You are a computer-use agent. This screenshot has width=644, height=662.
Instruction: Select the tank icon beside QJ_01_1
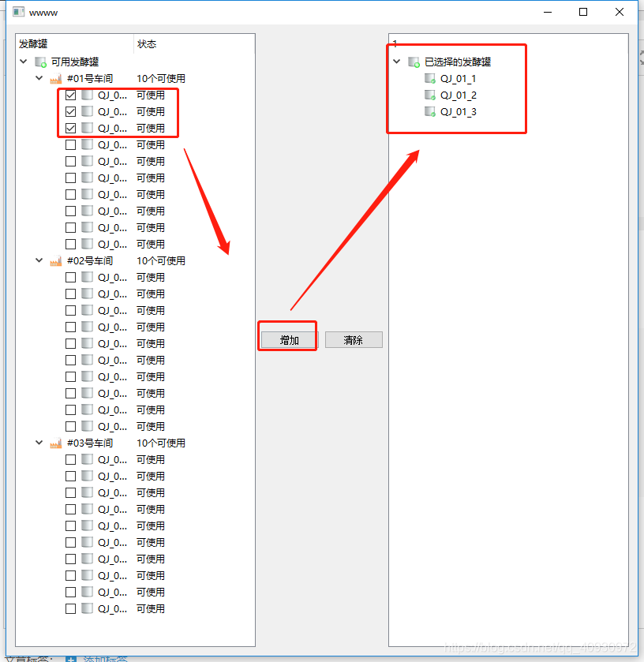point(429,78)
